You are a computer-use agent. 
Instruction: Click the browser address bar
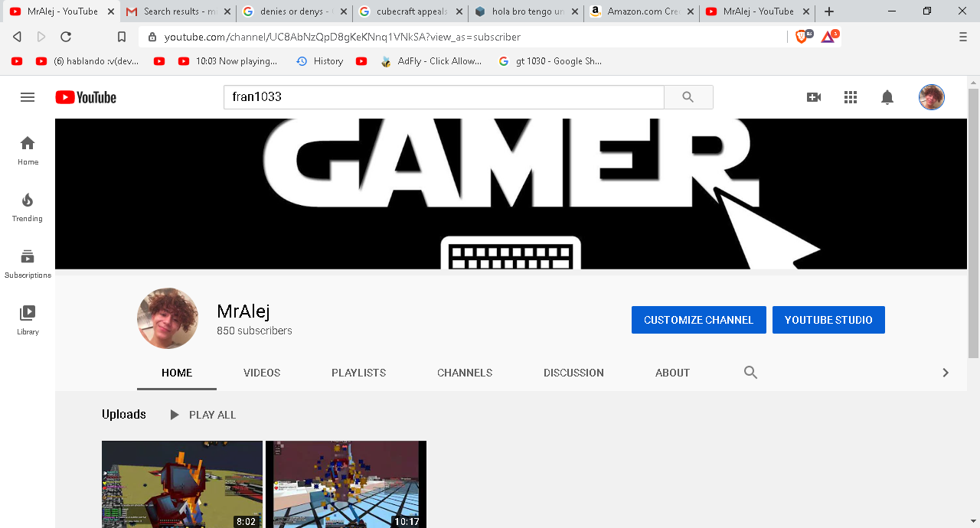(462, 37)
